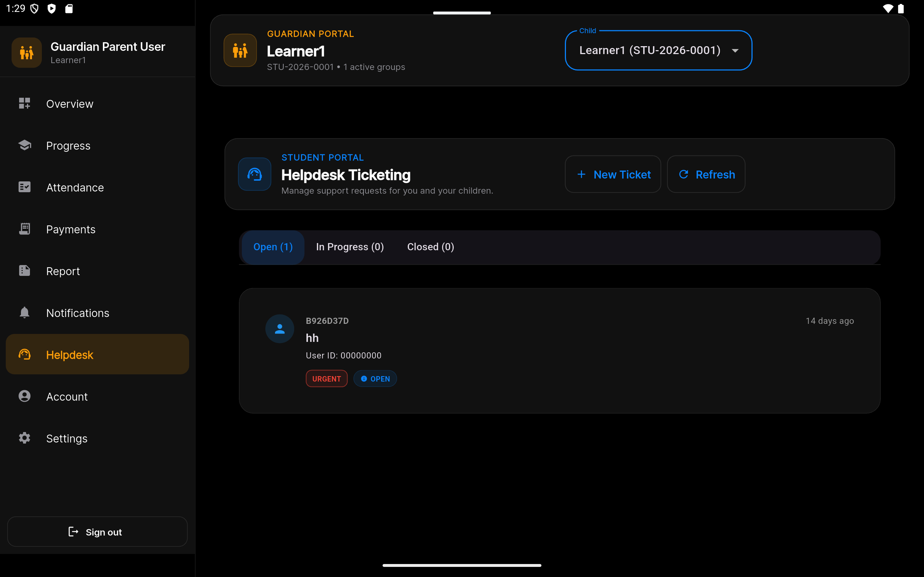Screen dimensions: 924x577
Task: Click the Helpdesk Ticketing headset icon
Action: [x=255, y=174]
